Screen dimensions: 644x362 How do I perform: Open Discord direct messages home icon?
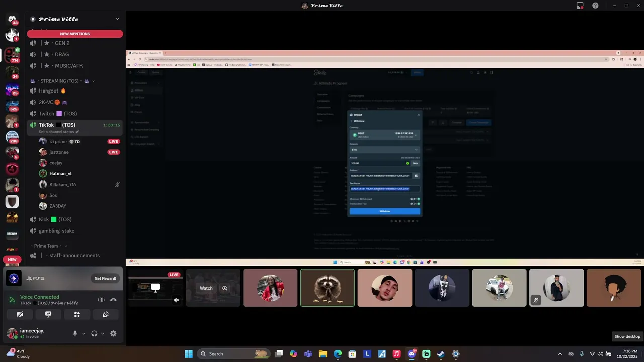pyautogui.click(x=12, y=19)
